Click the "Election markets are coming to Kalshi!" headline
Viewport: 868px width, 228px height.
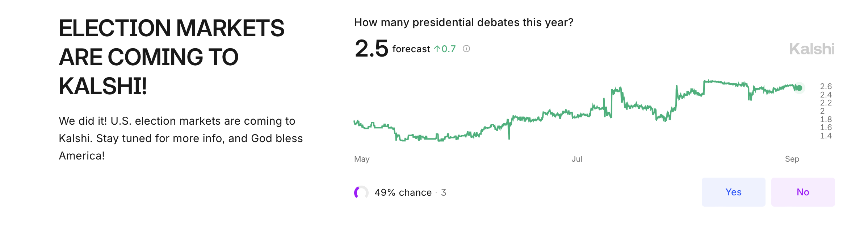click(x=172, y=57)
